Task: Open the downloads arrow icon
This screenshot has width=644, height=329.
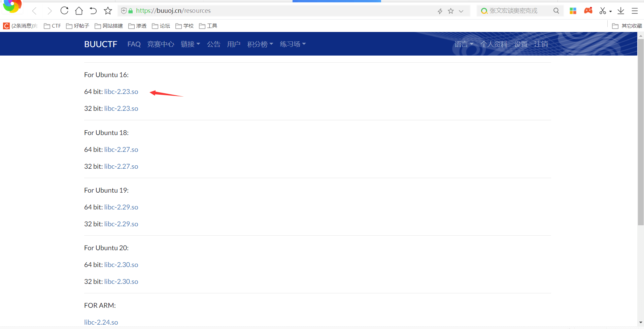Action: point(621,11)
